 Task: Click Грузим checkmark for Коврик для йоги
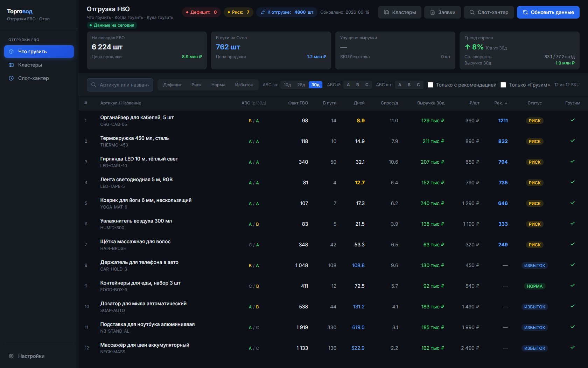(573, 203)
